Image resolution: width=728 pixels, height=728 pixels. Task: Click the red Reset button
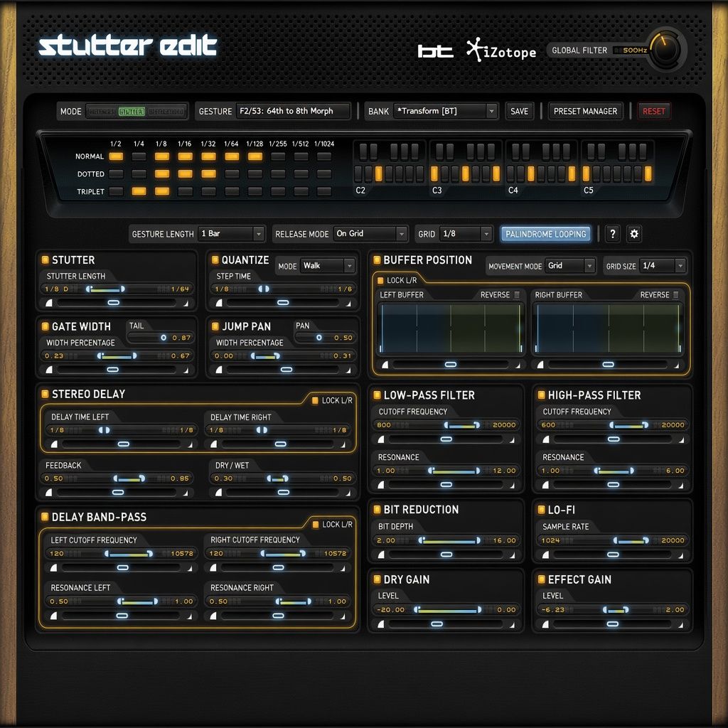coord(654,111)
